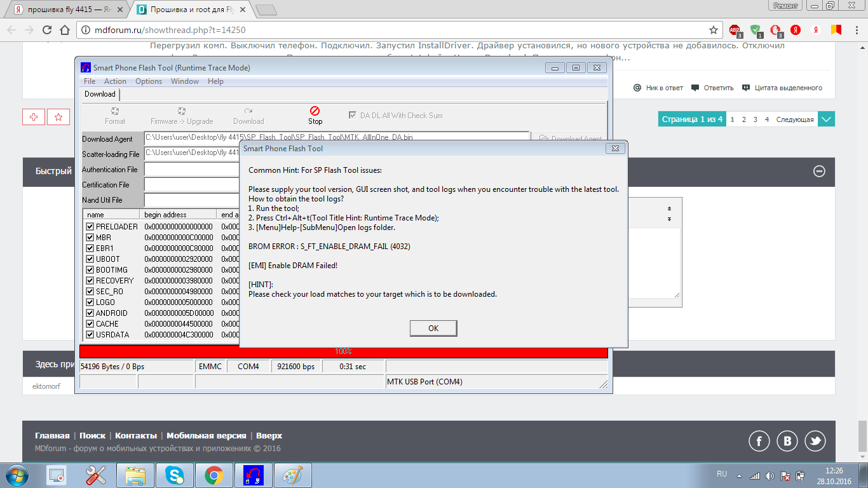Click the Download toolbar icon
Screen dimensions: 868x488
click(248, 111)
